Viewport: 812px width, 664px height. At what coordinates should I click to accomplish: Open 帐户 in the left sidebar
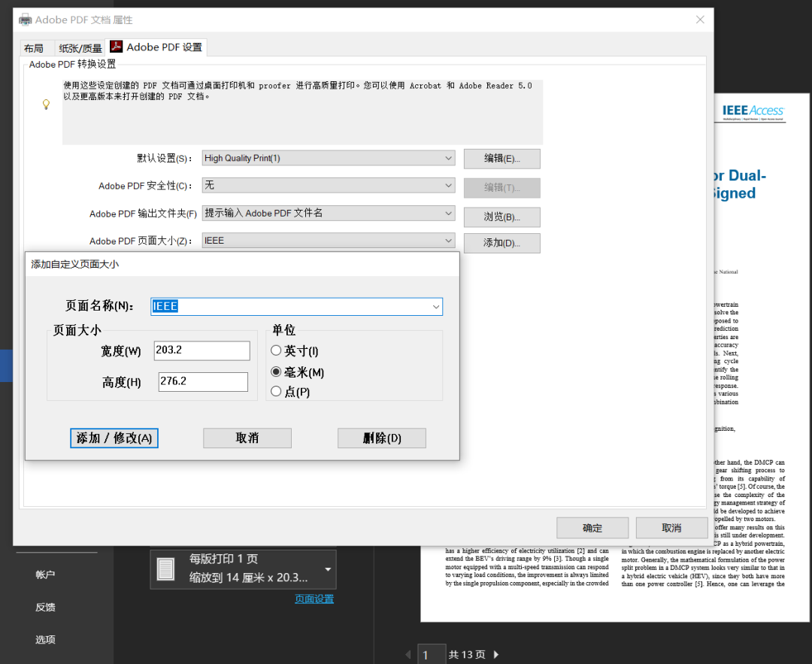click(45, 575)
